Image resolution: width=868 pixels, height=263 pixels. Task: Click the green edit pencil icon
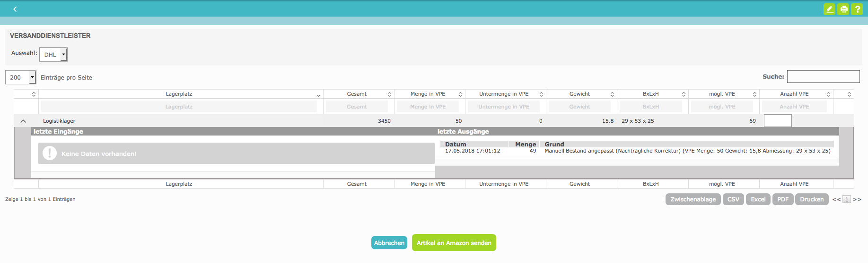(829, 9)
